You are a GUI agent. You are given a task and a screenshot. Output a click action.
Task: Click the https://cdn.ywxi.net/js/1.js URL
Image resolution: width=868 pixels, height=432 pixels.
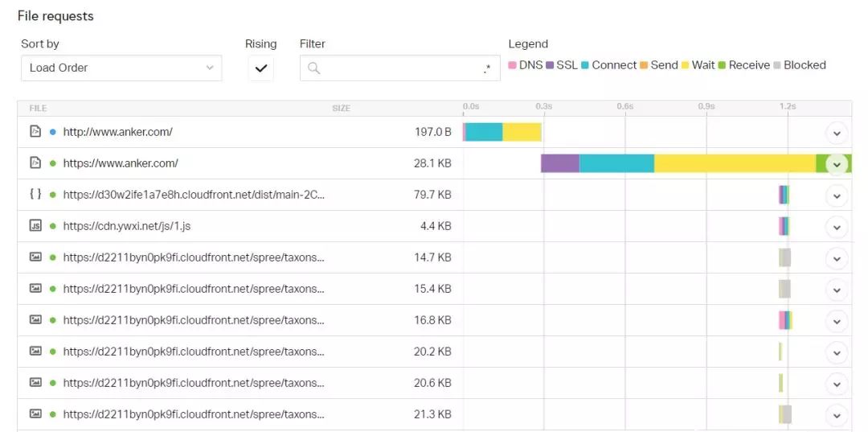(127, 226)
